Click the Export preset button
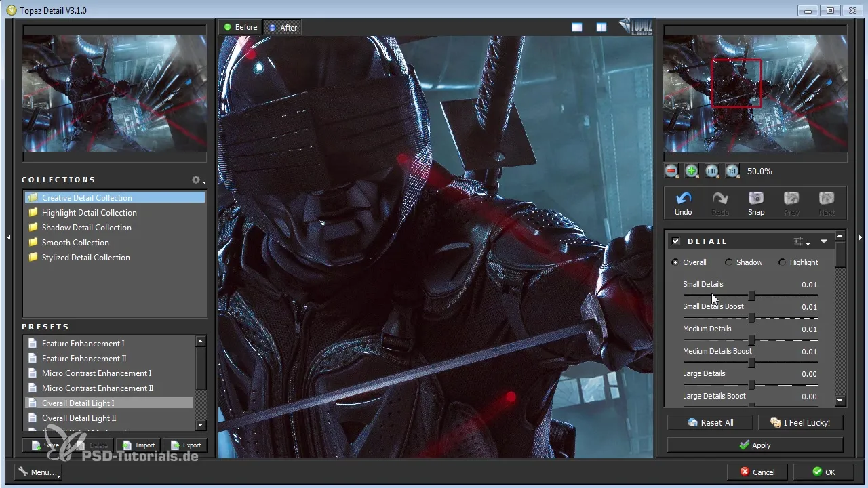868x488 pixels. 186,445
